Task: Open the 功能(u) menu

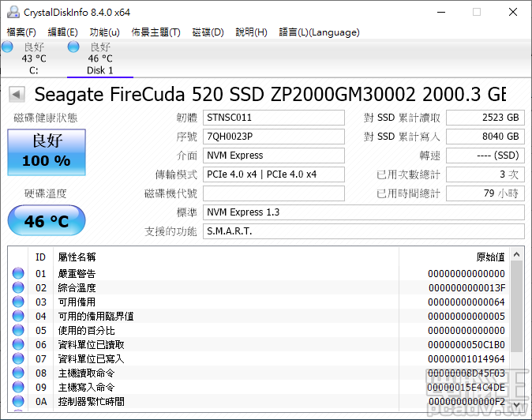Action: pyautogui.click(x=104, y=32)
